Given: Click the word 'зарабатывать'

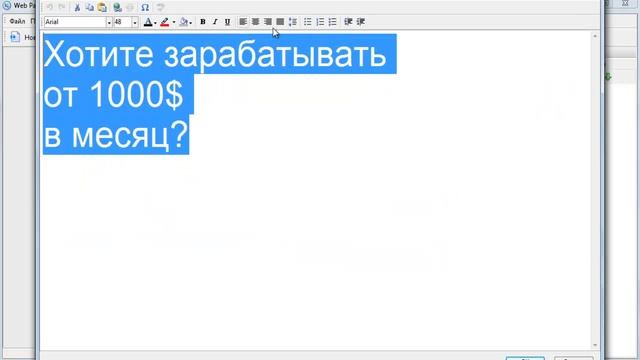Looking at the screenshot, I should pos(275,55).
